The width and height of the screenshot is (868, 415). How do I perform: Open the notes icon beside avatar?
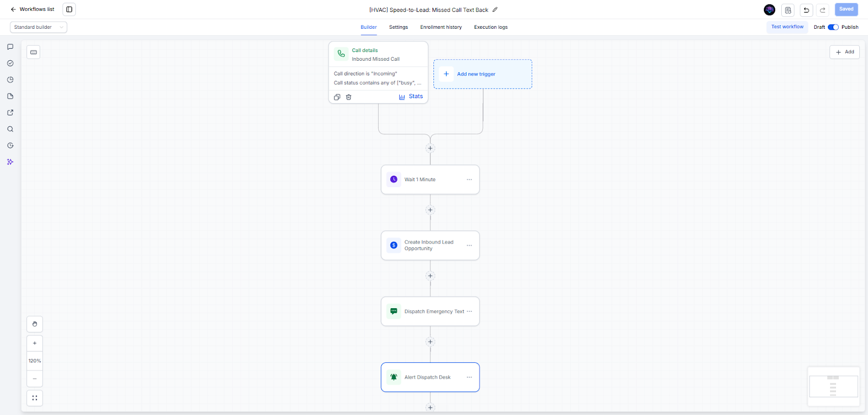click(788, 10)
